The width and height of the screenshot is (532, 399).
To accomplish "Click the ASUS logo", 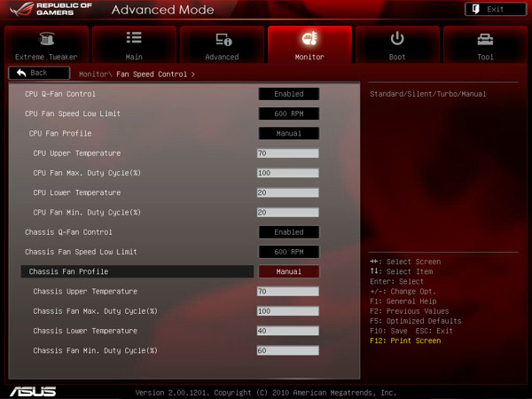I will 33,391.
